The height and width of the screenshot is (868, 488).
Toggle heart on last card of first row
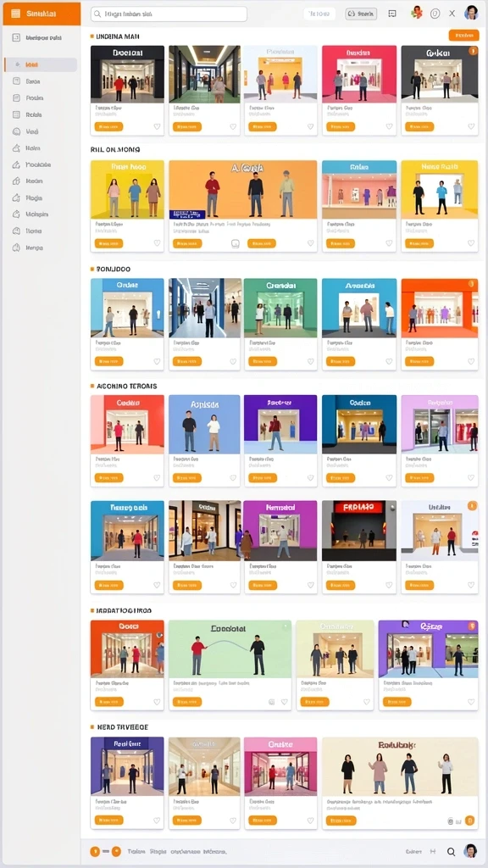coord(471,127)
